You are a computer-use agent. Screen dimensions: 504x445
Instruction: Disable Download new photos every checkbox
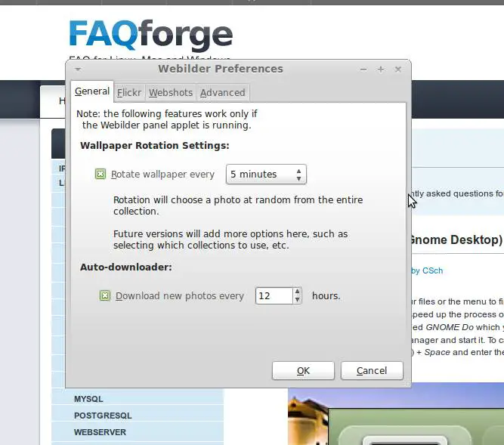pyautogui.click(x=105, y=295)
